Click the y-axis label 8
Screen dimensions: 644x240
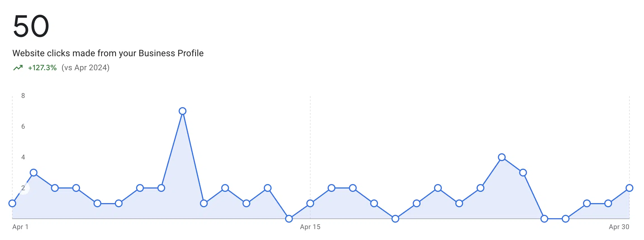click(23, 96)
